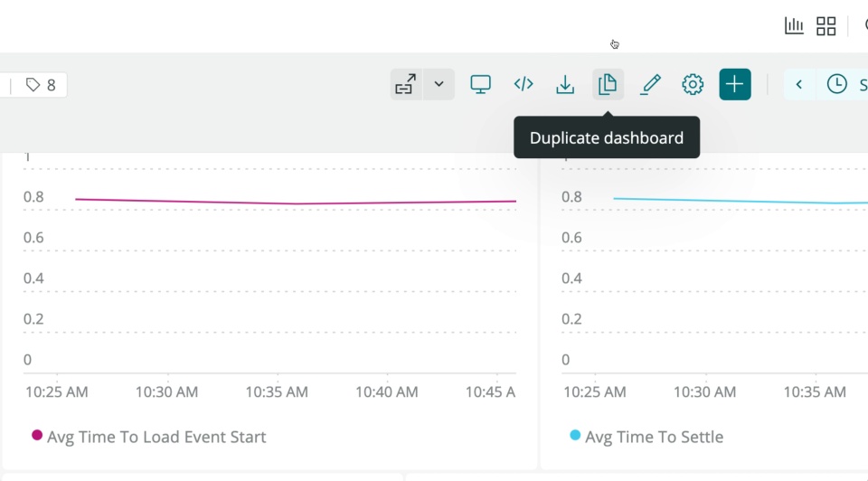Click the magenta line in left chart
Image resolution: width=868 pixels, height=481 pixels.
(x=297, y=203)
